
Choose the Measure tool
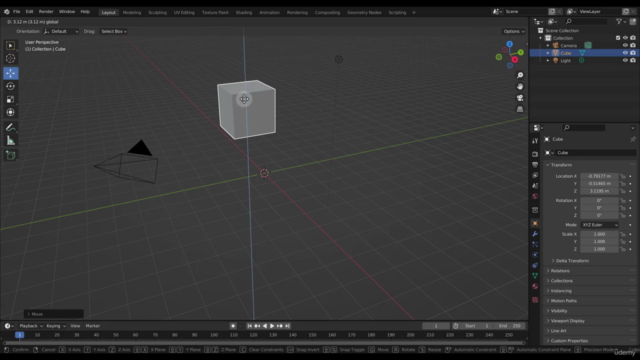(11, 141)
